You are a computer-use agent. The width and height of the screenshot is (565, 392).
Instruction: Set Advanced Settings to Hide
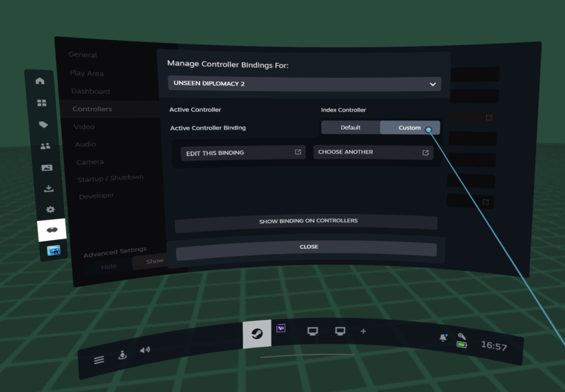pyautogui.click(x=109, y=266)
